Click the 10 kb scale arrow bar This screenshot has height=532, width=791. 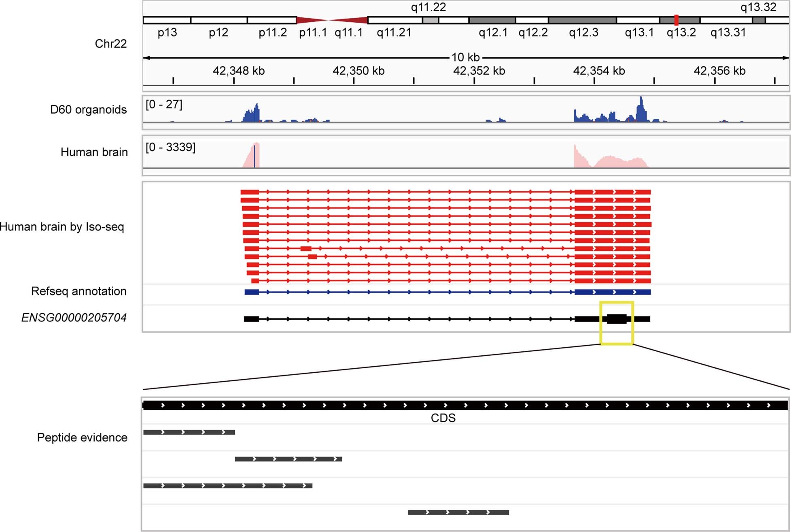[x=465, y=58]
